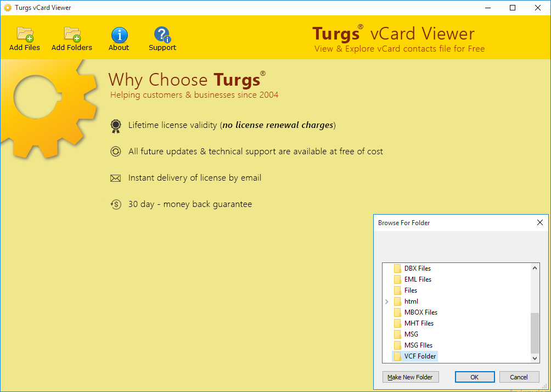Click the Support label
Viewport: 551px width, 392px height.
click(162, 48)
